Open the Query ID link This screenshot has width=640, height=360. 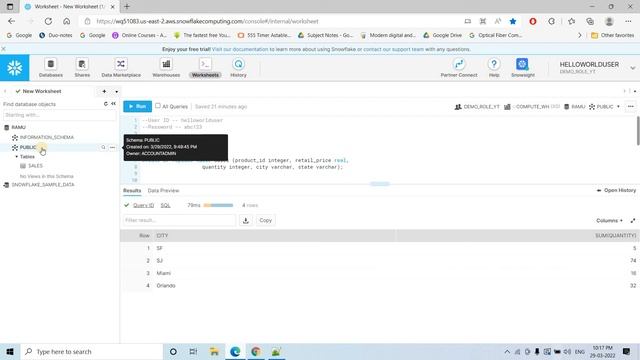[143, 205]
